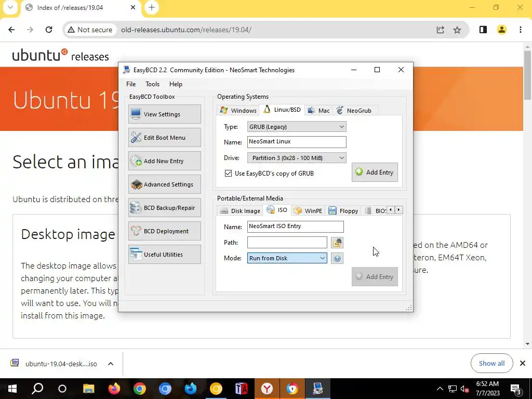Click the browser address bar URL
This screenshot has width=532, height=399.
(x=186, y=30)
